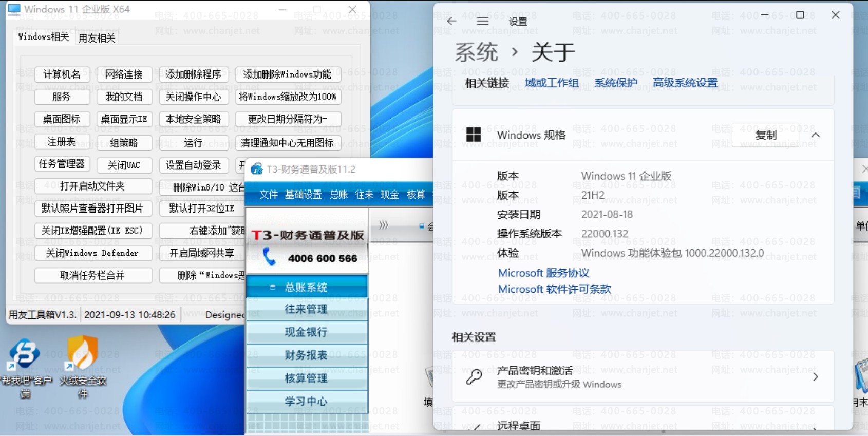This screenshot has width=868, height=436.
Task: Click the 更改日期分隔符为- button
Action: (288, 119)
